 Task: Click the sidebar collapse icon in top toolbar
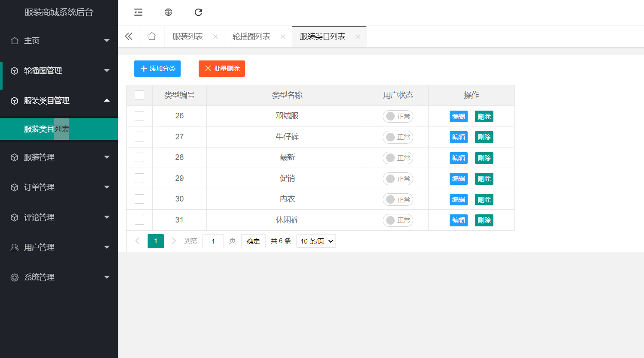click(138, 12)
